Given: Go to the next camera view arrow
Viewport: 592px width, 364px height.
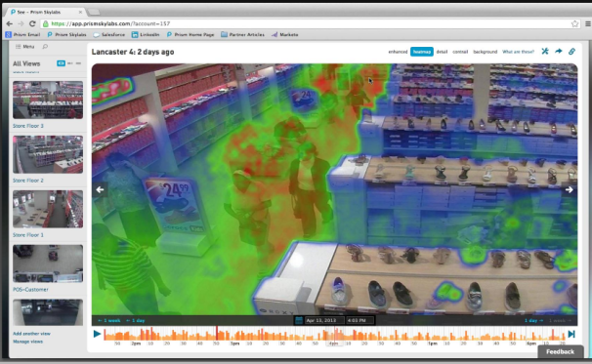Looking at the screenshot, I should [569, 189].
